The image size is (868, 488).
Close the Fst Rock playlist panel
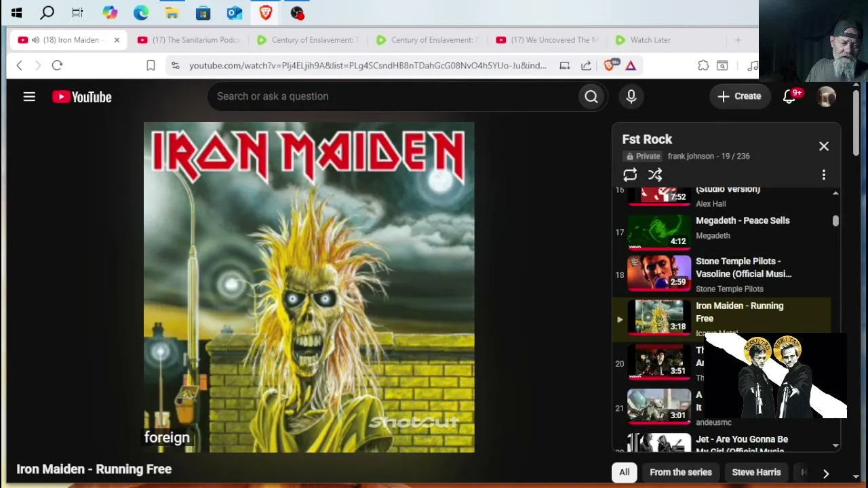pos(824,146)
